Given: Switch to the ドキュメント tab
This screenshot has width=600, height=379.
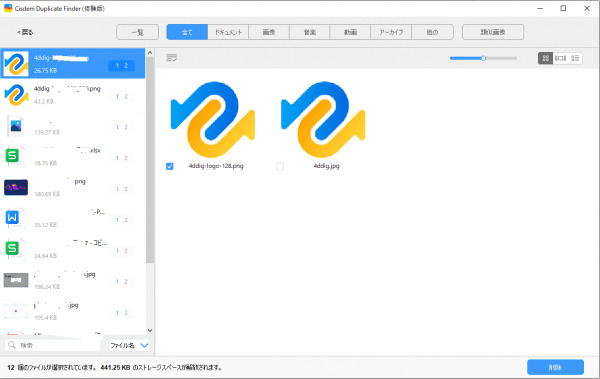Looking at the screenshot, I should tap(228, 32).
